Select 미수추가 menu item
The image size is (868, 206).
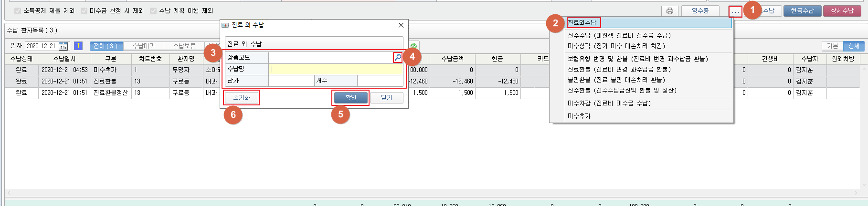[579, 116]
